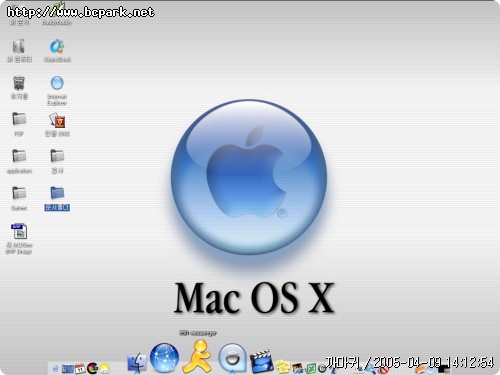
Task: Open the green spreadsheet icon in the dock
Action: 311,368
